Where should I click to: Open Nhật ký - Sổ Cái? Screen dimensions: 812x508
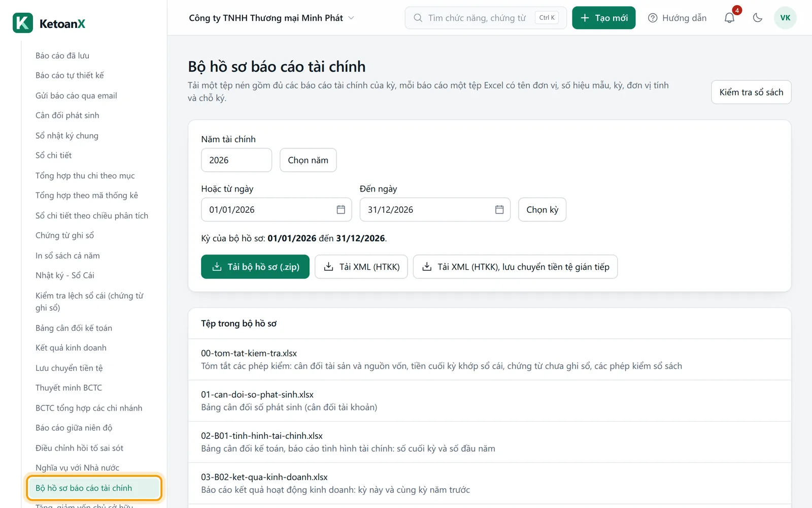click(65, 275)
